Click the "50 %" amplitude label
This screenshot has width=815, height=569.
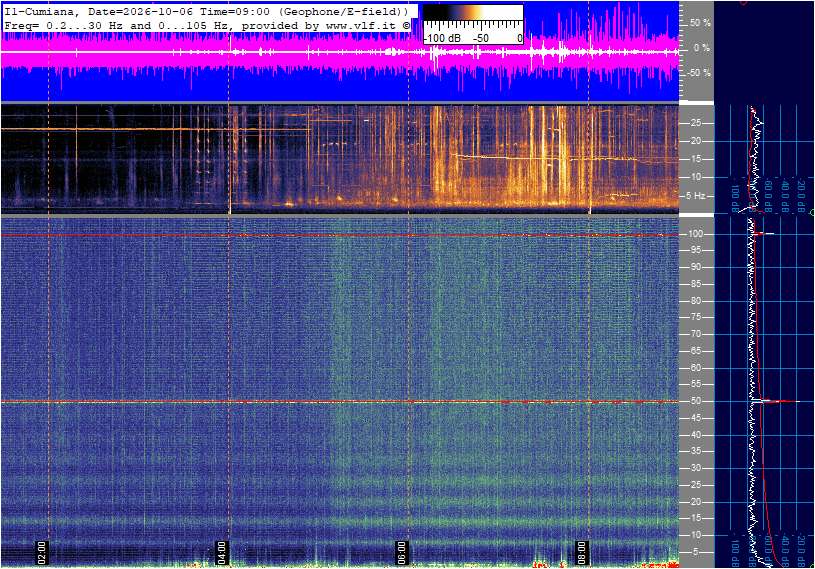coord(700,23)
